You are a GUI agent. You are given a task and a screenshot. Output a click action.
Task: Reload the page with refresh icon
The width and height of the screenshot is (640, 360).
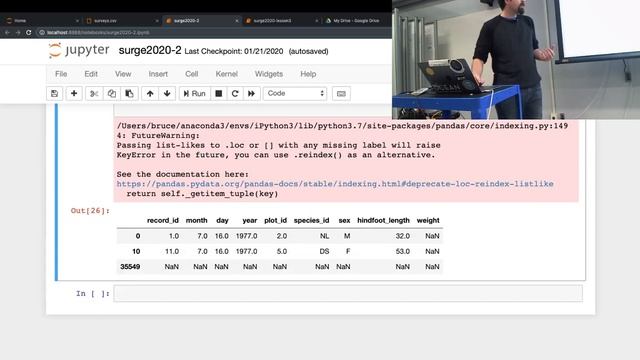tap(29, 32)
